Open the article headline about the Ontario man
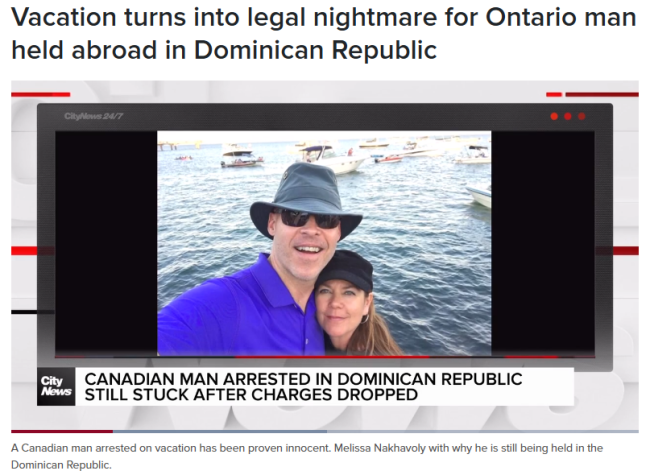The height and width of the screenshot is (475, 650). (x=323, y=33)
